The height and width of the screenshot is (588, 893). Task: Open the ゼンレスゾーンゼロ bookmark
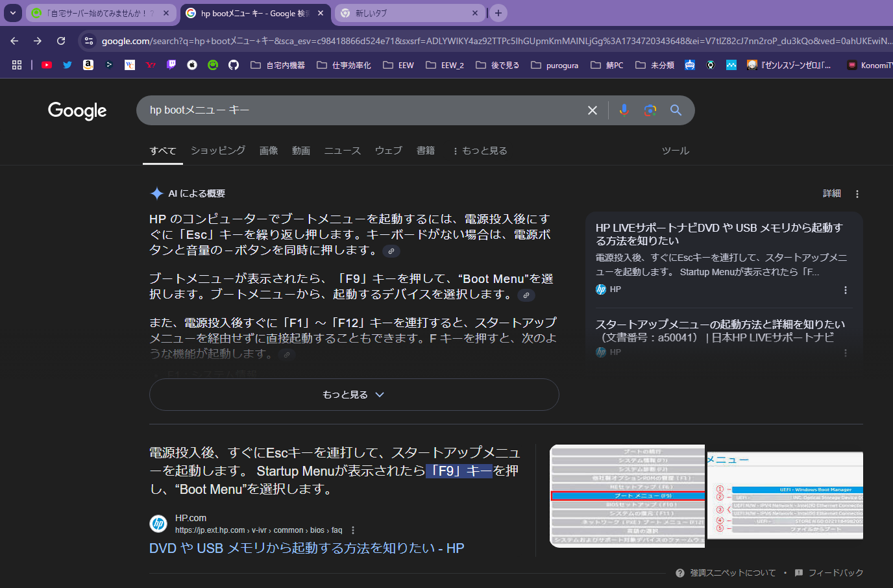point(789,65)
